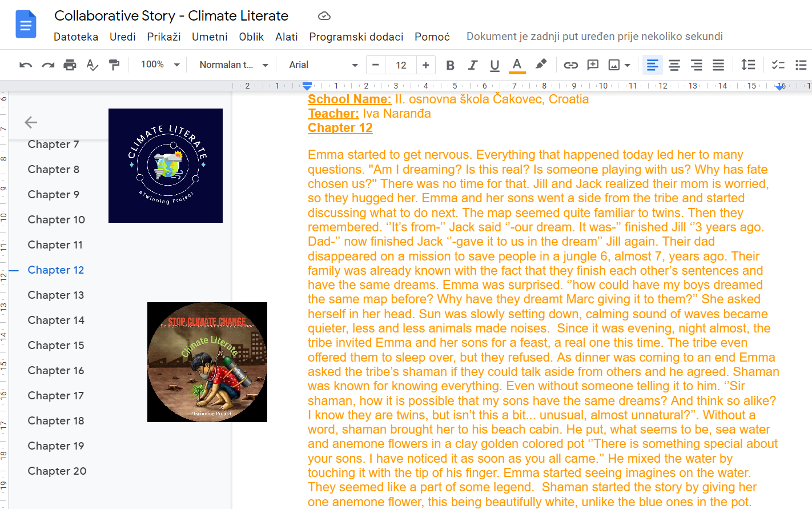This screenshot has height=509, width=812.
Task: Increase font size with plus button
Action: tap(425, 65)
